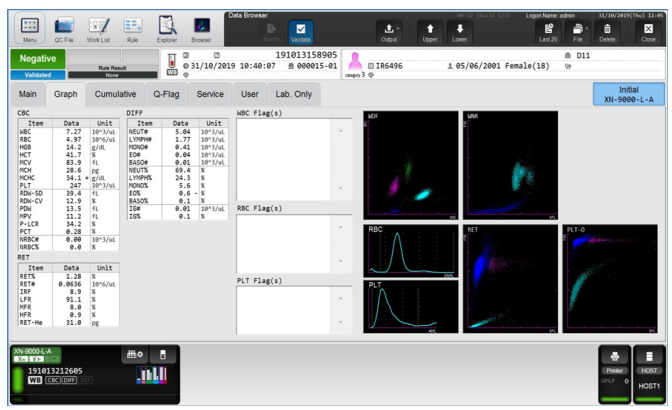672x410 pixels.
Task: Open the Output dropdown button
Action: pyautogui.click(x=389, y=32)
